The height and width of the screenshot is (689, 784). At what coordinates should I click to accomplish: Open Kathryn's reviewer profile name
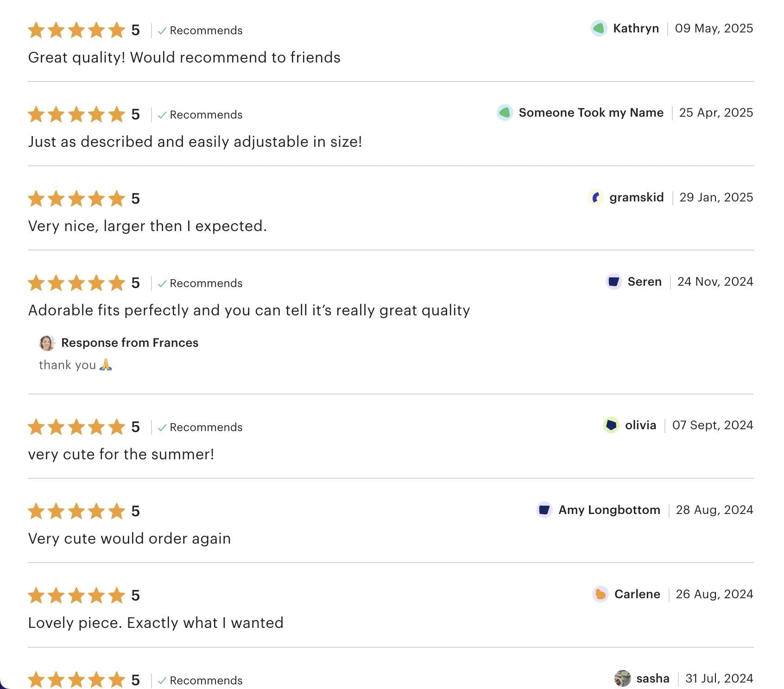[636, 28]
